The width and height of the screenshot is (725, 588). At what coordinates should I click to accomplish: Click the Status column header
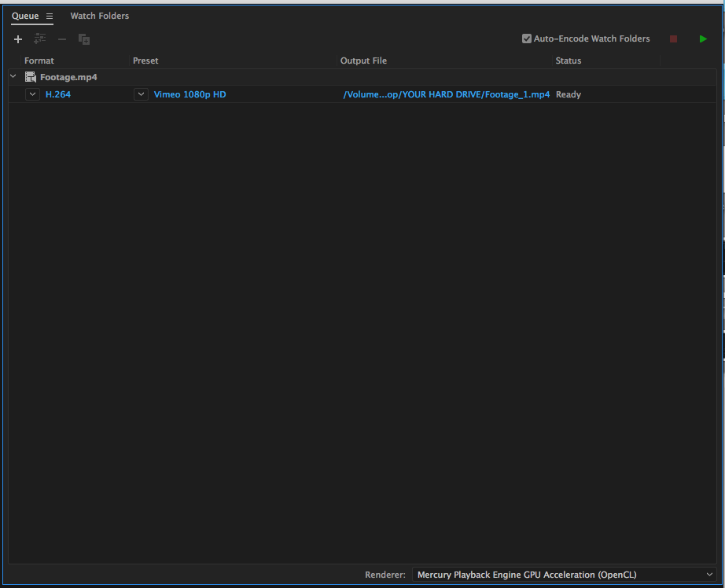coord(568,61)
